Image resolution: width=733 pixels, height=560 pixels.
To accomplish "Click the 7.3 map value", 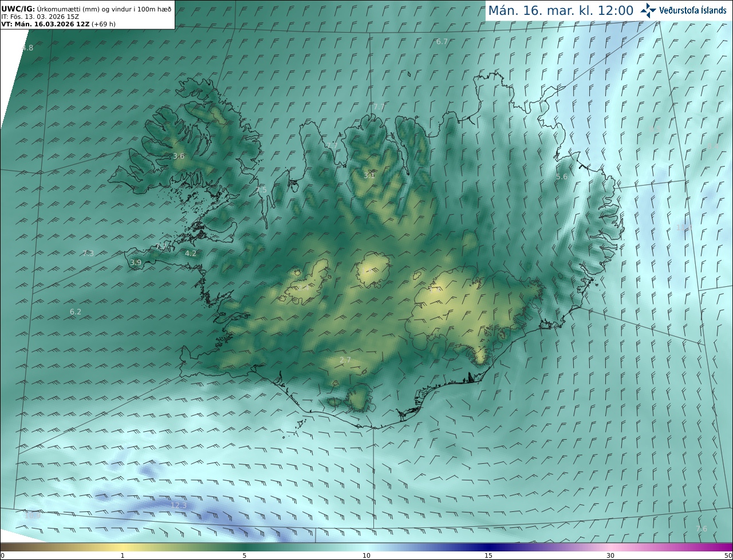I will tap(88, 254).
